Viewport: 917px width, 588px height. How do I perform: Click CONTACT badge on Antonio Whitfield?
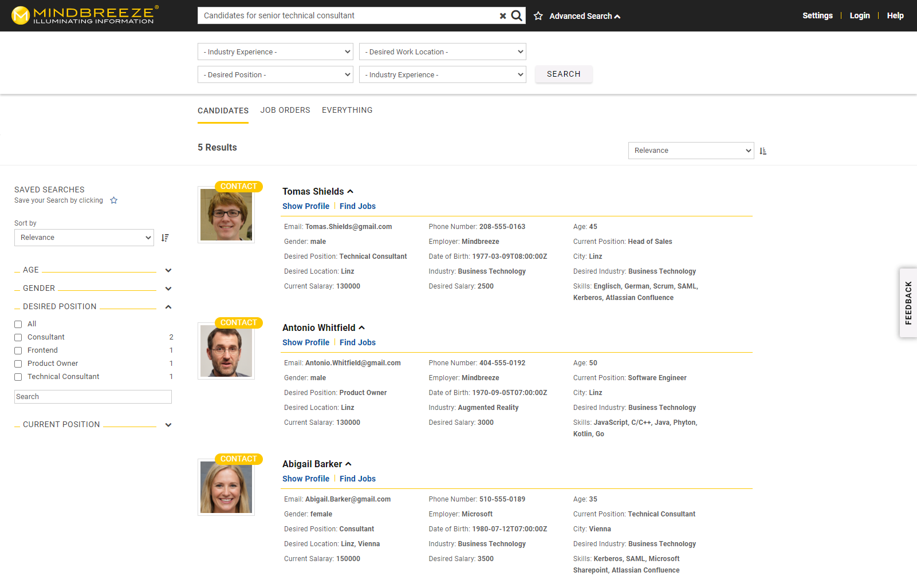pos(239,323)
